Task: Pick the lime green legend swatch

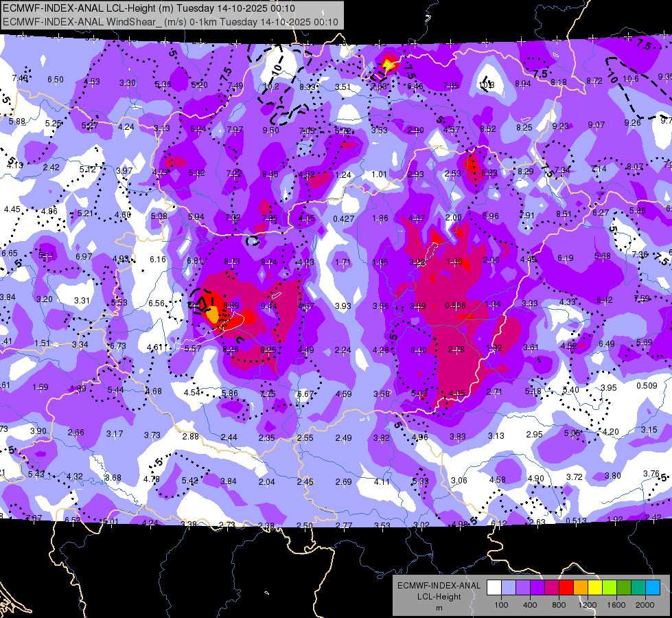Action: point(610,588)
